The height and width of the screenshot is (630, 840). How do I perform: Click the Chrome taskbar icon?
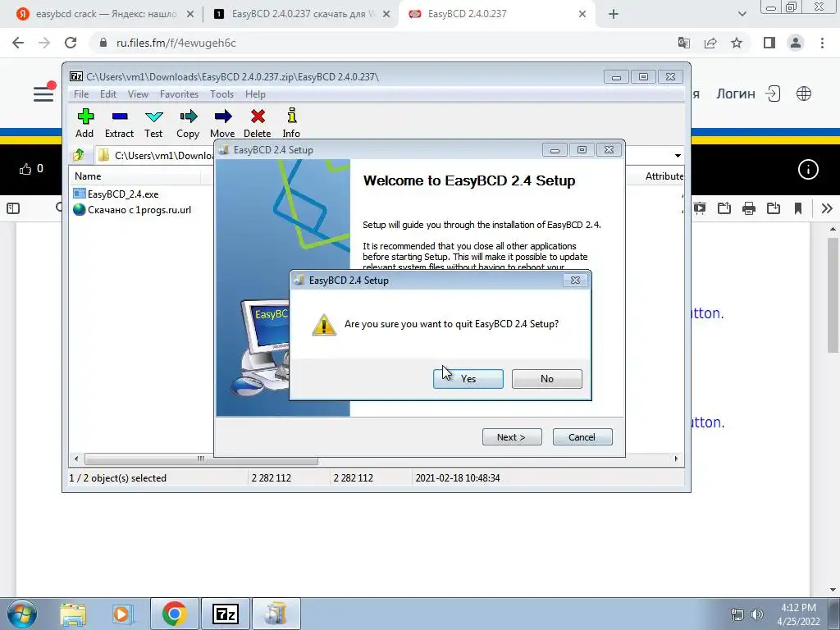[x=174, y=614]
